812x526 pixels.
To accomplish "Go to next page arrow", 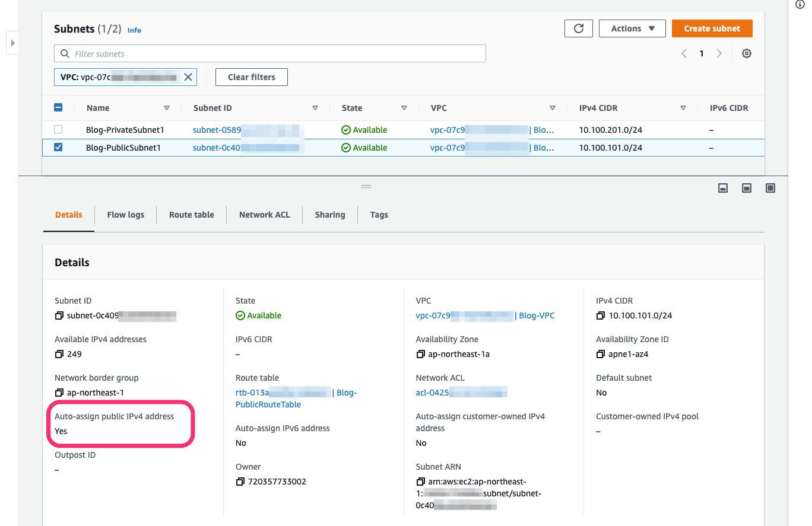I will pos(719,53).
